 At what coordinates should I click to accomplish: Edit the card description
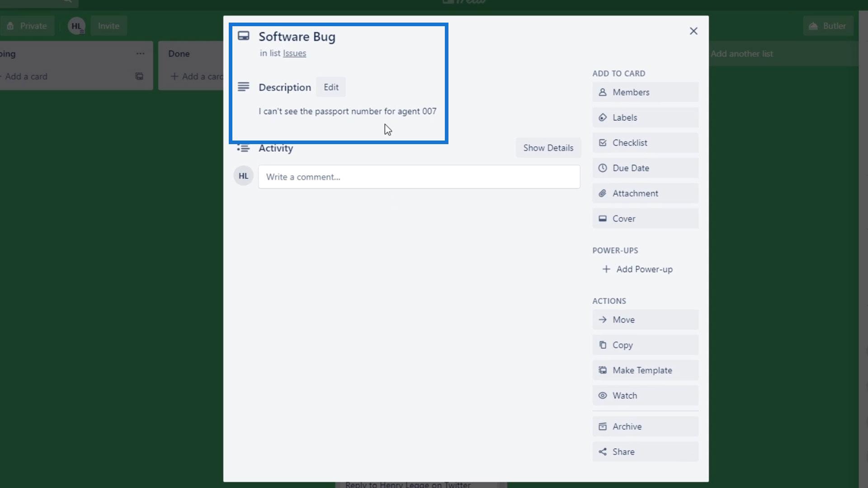tap(331, 87)
